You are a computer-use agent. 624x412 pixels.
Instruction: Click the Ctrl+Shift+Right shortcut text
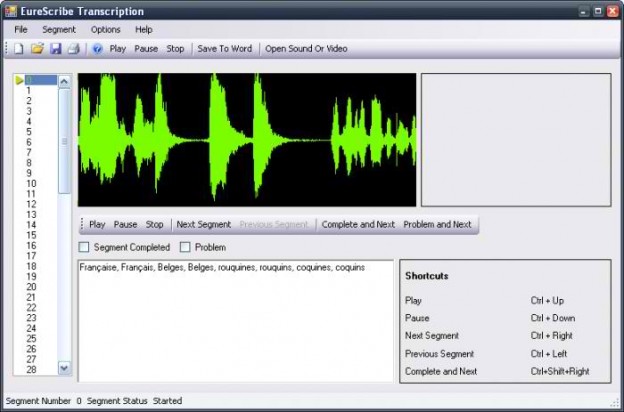[560, 371]
